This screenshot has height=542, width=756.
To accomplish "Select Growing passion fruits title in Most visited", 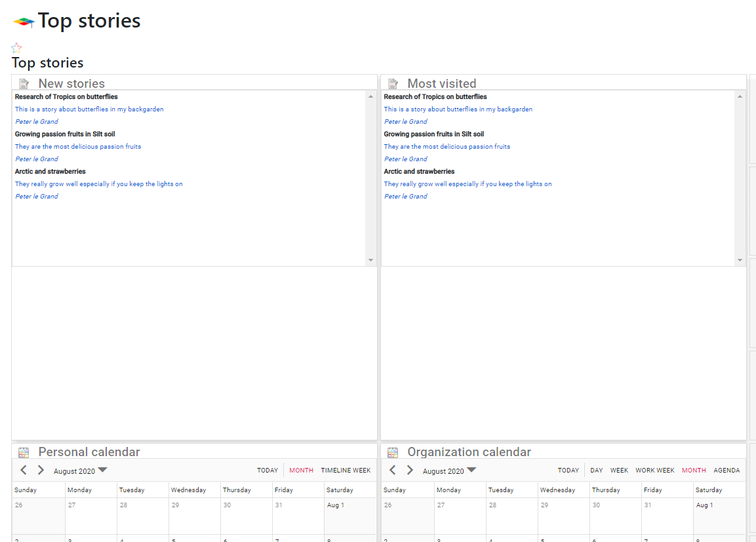I will click(433, 134).
